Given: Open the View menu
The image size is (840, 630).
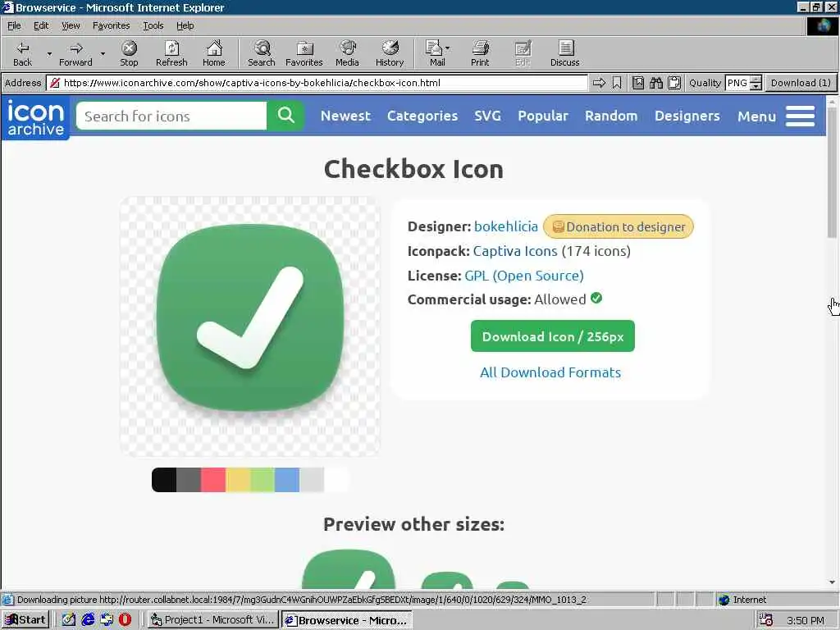Looking at the screenshot, I should click(71, 25).
